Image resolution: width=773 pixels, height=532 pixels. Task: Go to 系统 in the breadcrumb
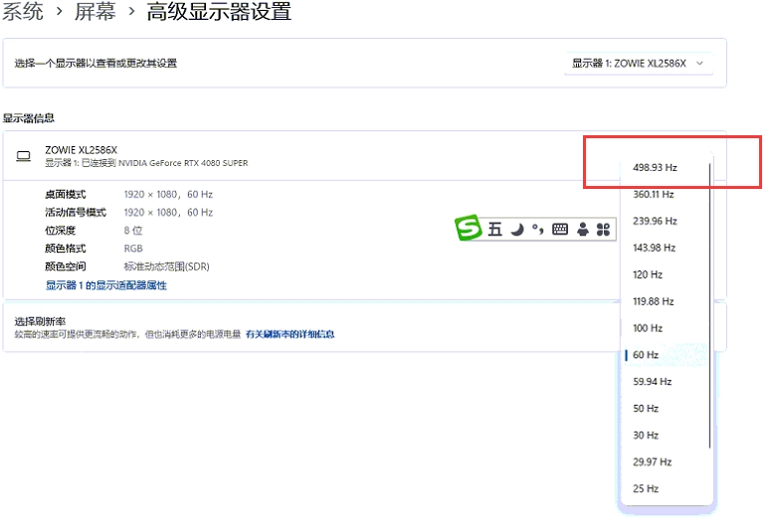pos(23,11)
